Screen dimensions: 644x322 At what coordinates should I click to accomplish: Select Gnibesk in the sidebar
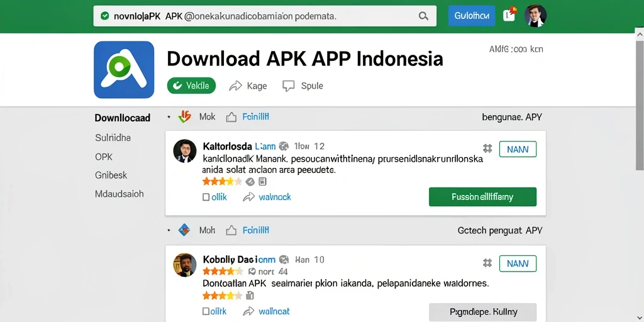tap(111, 175)
